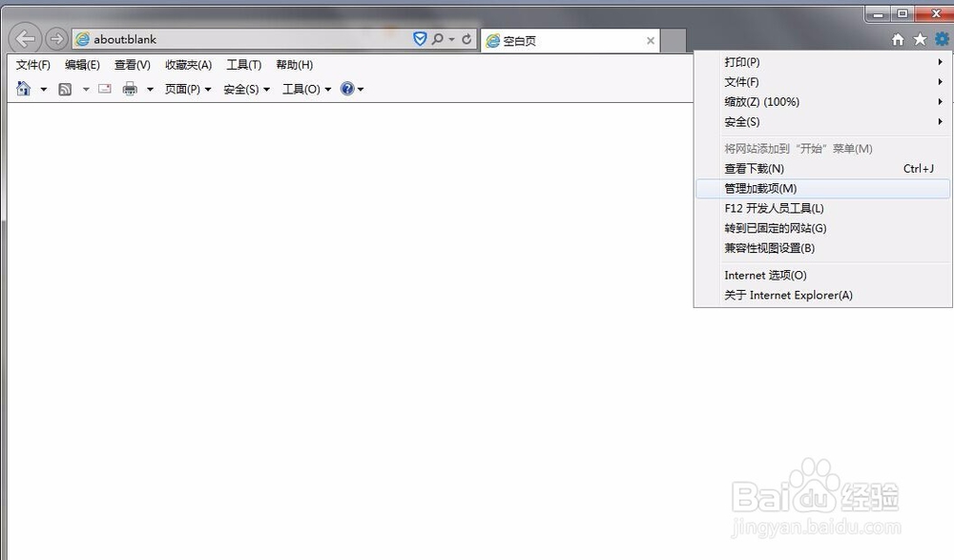Open the Home button dropdown arrow

pos(44,88)
